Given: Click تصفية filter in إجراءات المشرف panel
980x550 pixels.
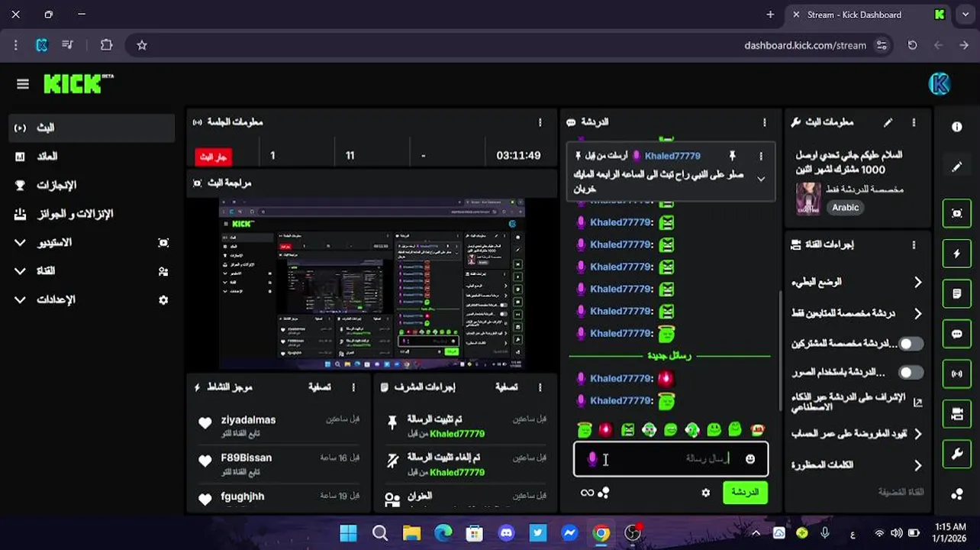Looking at the screenshot, I should tap(506, 387).
